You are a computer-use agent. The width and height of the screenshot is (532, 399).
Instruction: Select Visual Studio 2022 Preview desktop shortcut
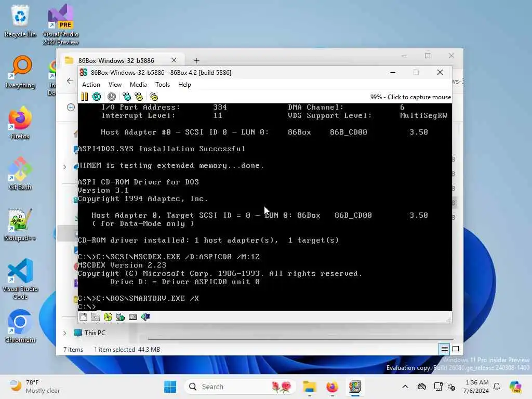coord(61,25)
